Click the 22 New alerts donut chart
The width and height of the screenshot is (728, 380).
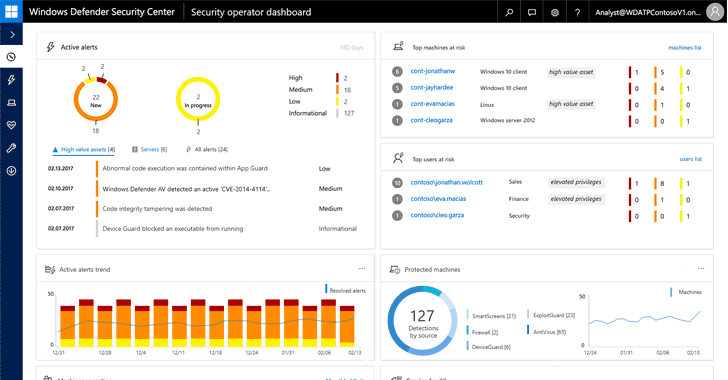pos(96,100)
